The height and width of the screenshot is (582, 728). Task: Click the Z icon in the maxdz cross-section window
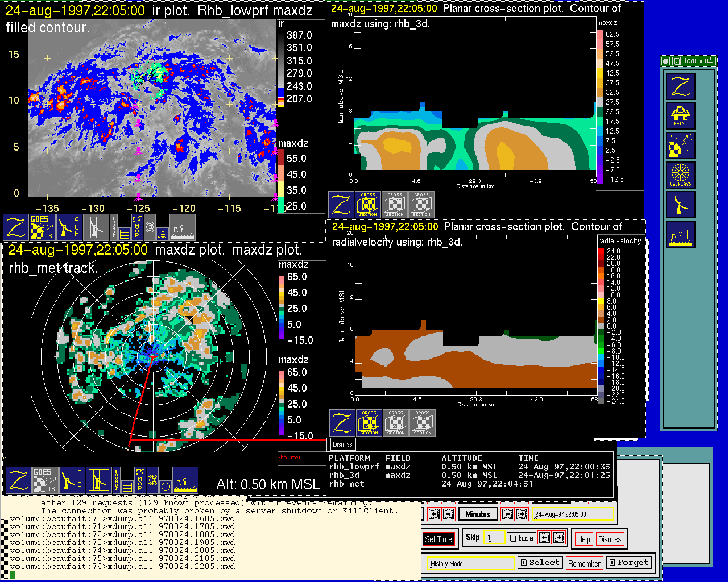(341, 205)
